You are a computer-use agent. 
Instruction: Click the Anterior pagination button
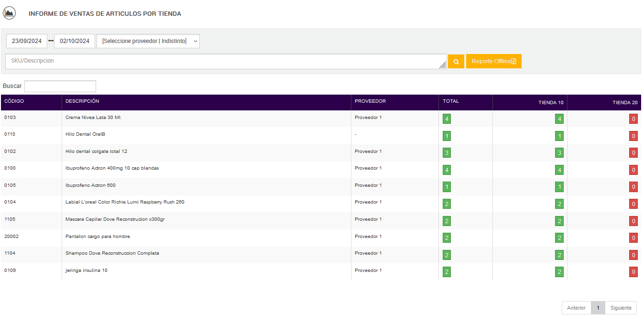pyautogui.click(x=577, y=308)
